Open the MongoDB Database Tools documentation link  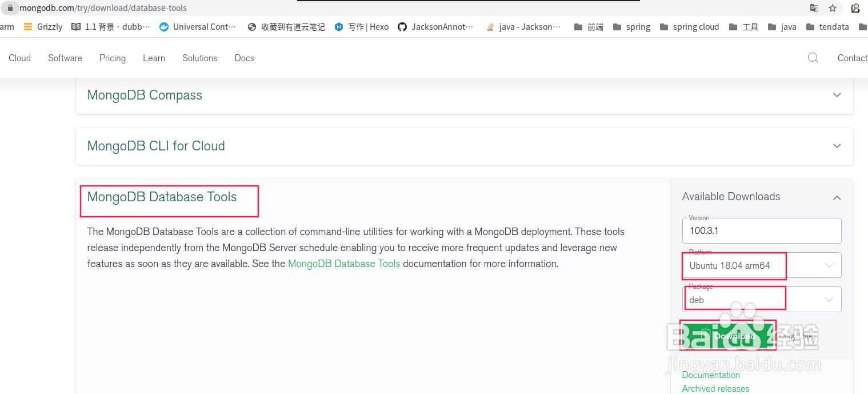(x=344, y=264)
